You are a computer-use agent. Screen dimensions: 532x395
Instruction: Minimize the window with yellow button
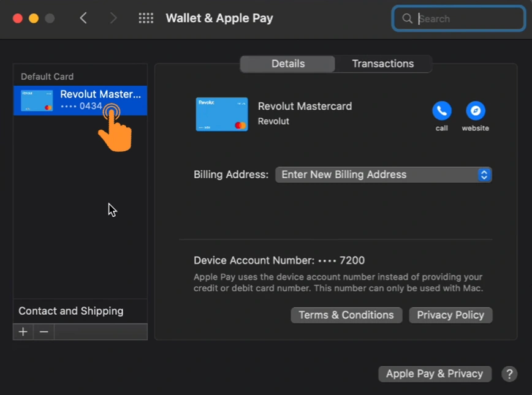tap(34, 18)
